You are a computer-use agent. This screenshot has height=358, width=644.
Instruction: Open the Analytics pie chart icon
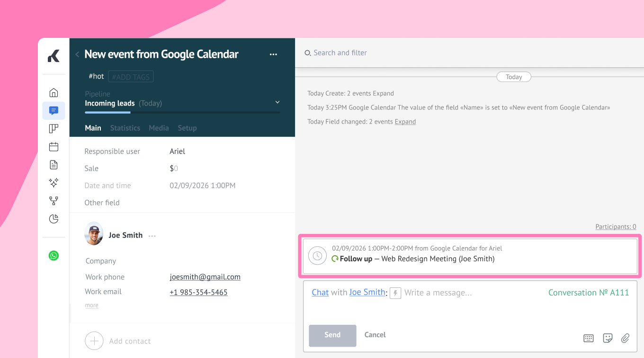point(54,219)
